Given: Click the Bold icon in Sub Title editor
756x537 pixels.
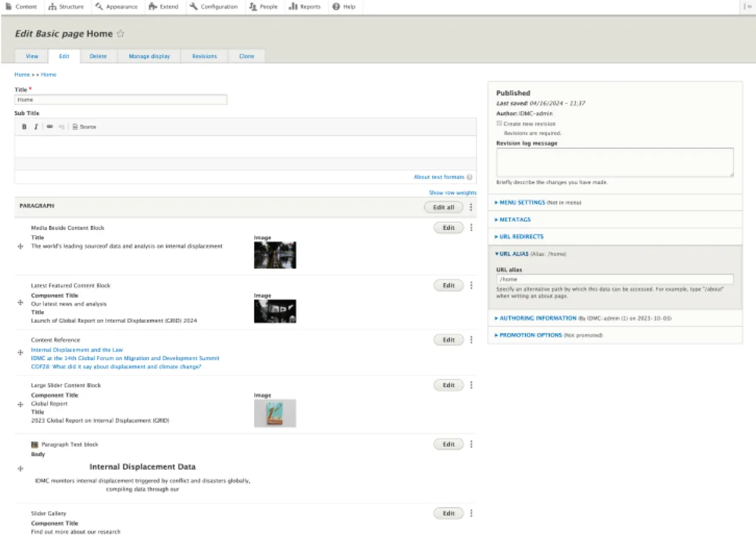Looking at the screenshot, I should pyautogui.click(x=24, y=127).
